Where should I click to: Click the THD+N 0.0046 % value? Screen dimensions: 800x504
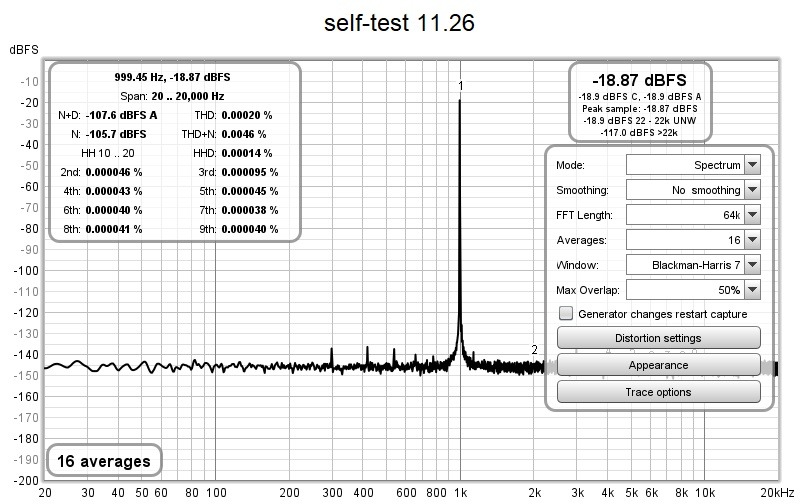tap(244, 134)
